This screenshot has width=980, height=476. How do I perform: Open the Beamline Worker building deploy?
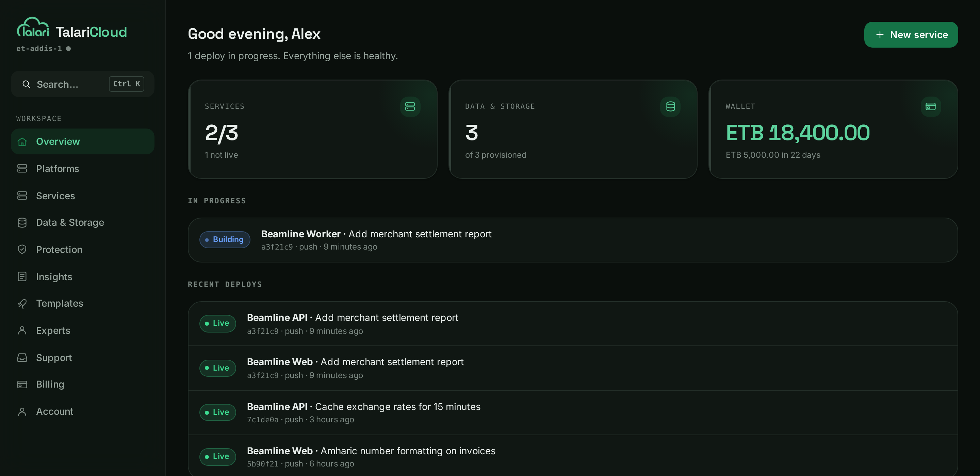point(573,240)
